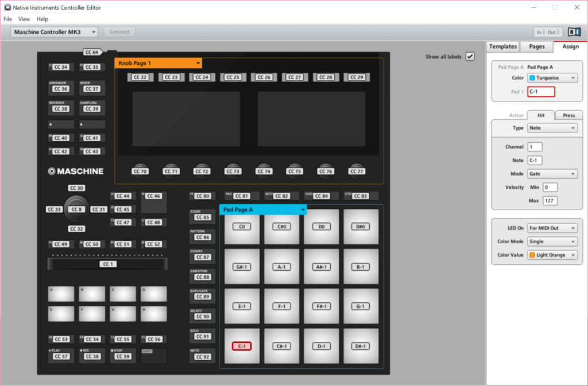Click the left arrow page button on controller
The width and height of the screenshot is (588, 386).
[61, 124]
